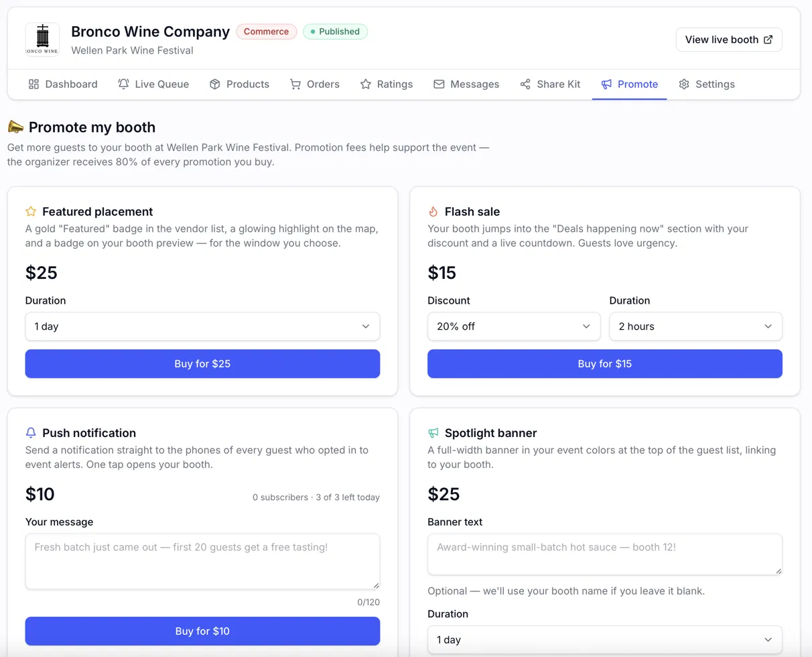
Task: Expand the Spotlight banner Duration dropdown
Action: 605,640
